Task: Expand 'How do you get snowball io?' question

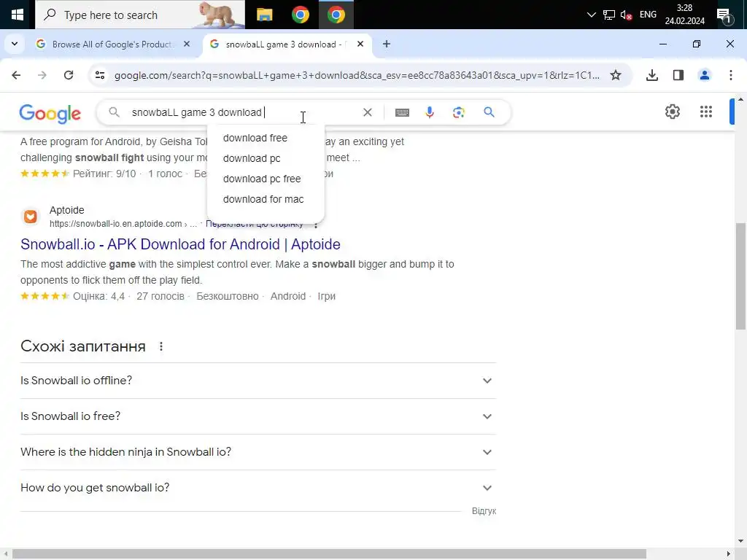Action: click(x=258, y=488)
